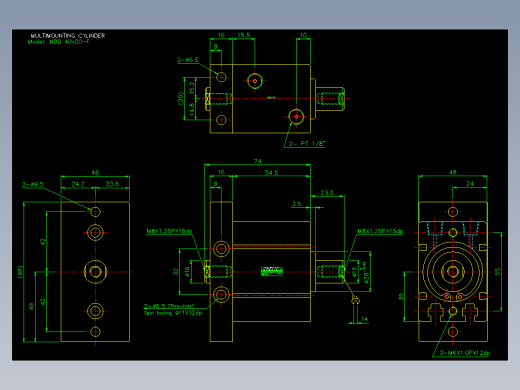520x390 pixels.
Task: Click the 3.5 dimension value
Action: coord(296,204)
